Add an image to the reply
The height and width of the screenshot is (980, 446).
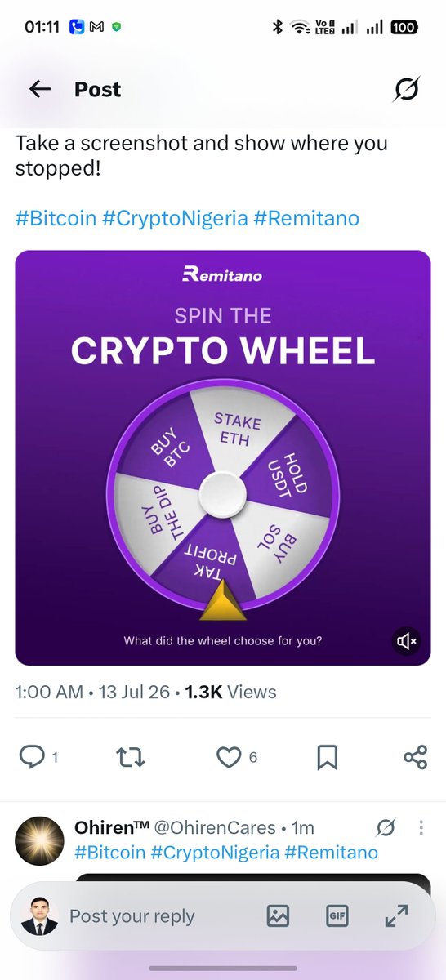coord(278,916)
